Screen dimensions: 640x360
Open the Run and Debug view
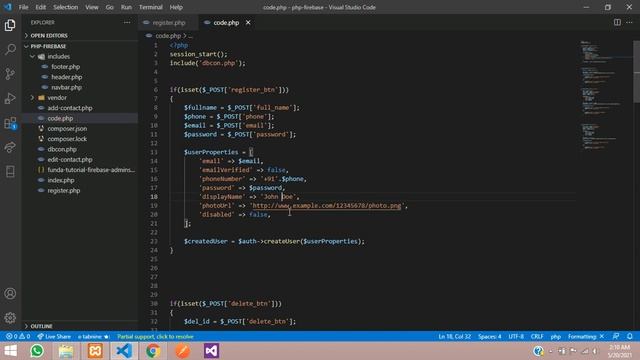click(x=10, y=98)
